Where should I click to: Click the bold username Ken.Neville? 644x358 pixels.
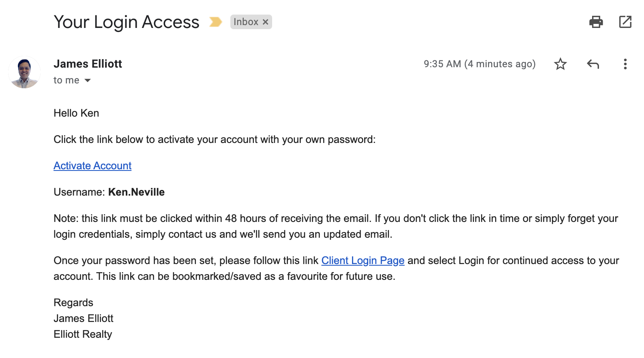(x=136, y=192)
